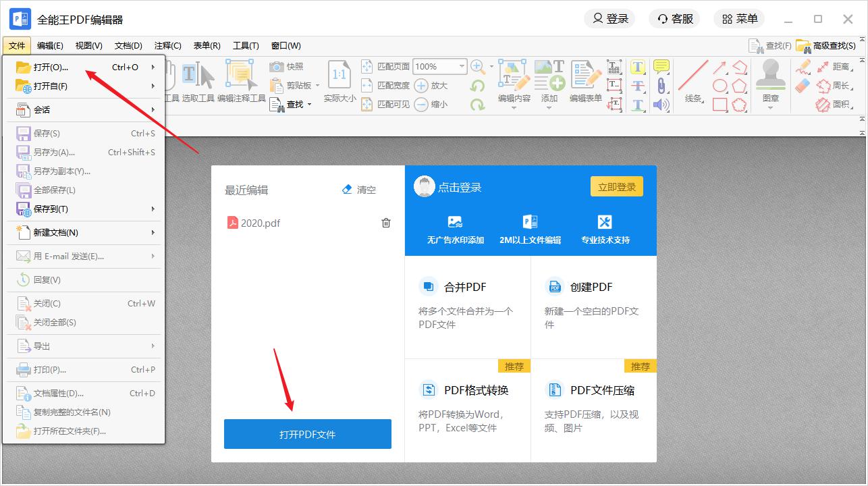868x486 pixels.
Task: Click the Login Now (立即登录) button
Action: tap(616, 187)
